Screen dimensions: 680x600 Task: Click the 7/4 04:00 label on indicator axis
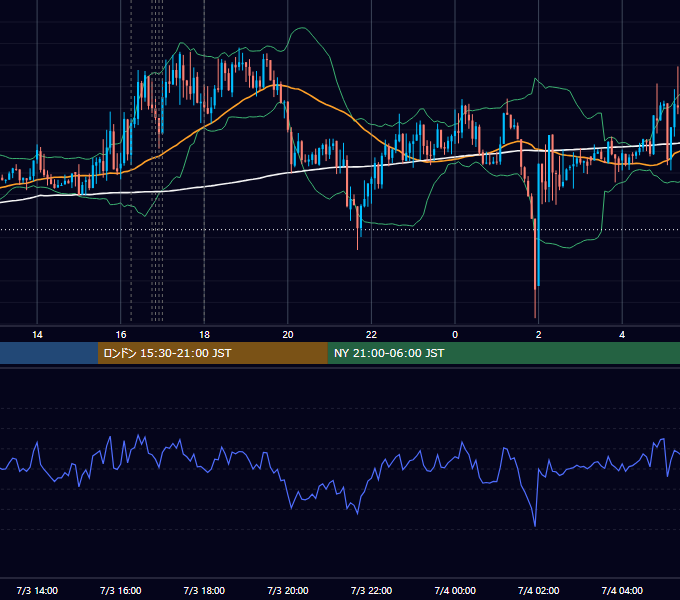[622, 590]
